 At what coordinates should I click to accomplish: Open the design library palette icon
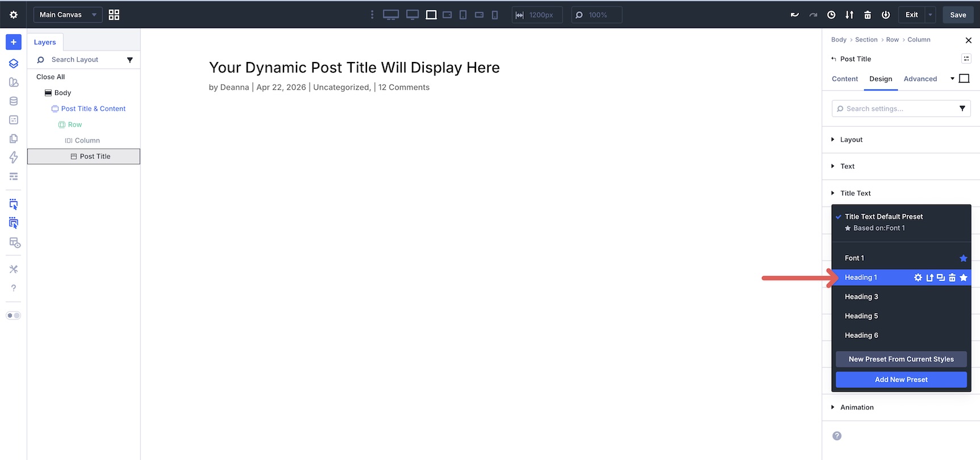14,82
